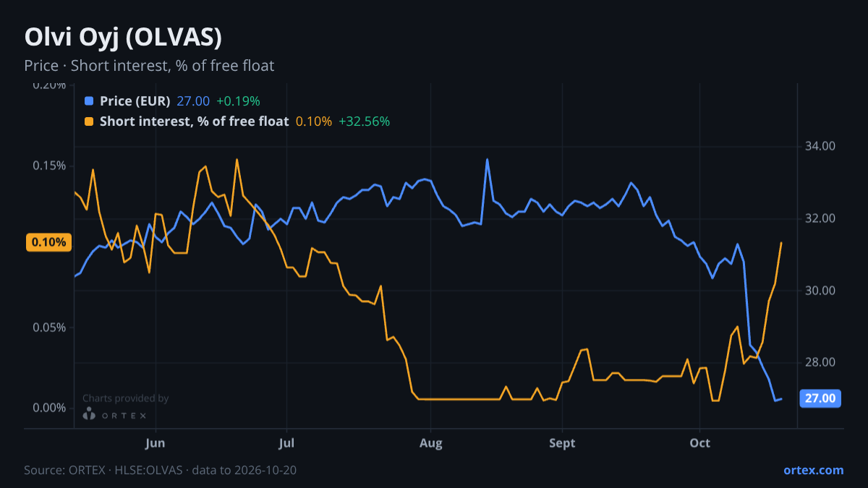Click the blue Price (EUR) legend swatch
The image size is (868, 488).
(x=89, y=101)
